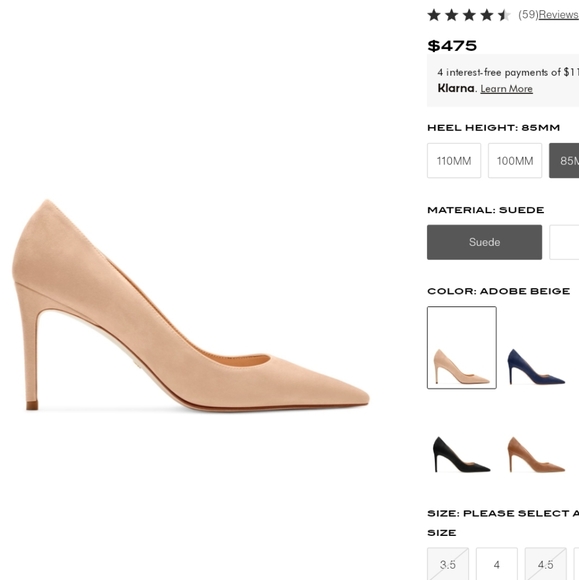Choose the Adobe Beige color swatch

tap(462, 347)
